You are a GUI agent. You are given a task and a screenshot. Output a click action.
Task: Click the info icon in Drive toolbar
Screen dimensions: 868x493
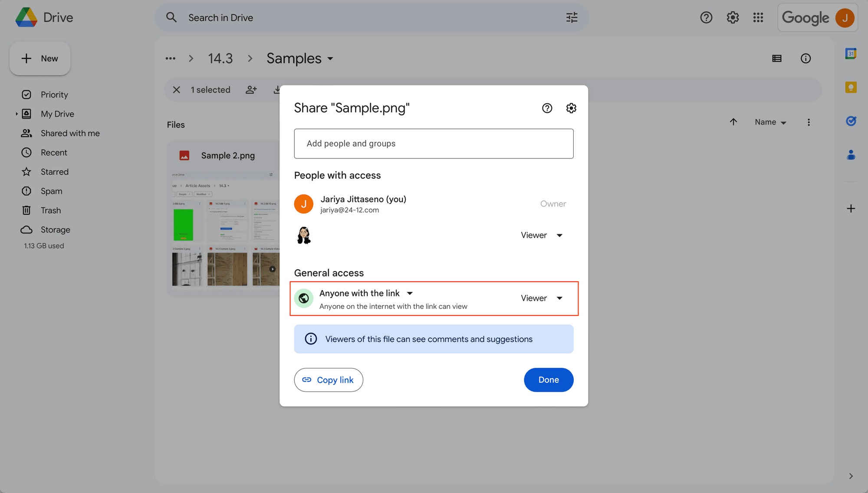805,59
